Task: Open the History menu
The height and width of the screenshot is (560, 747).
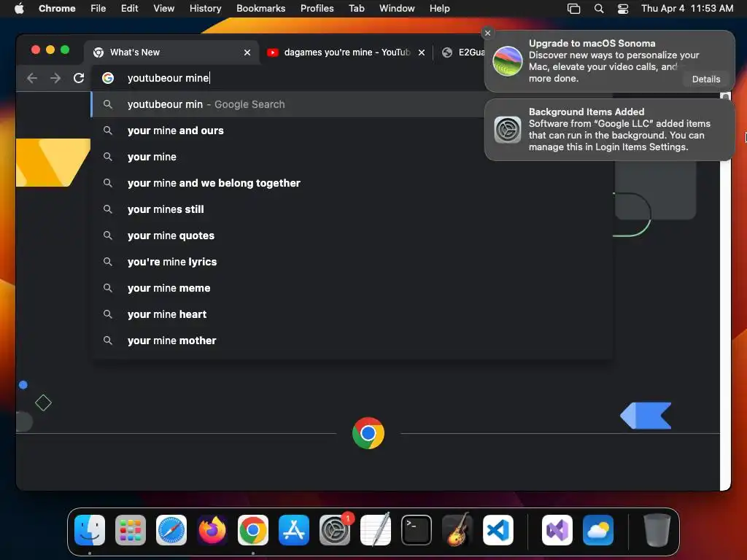Action: [205, 9]
